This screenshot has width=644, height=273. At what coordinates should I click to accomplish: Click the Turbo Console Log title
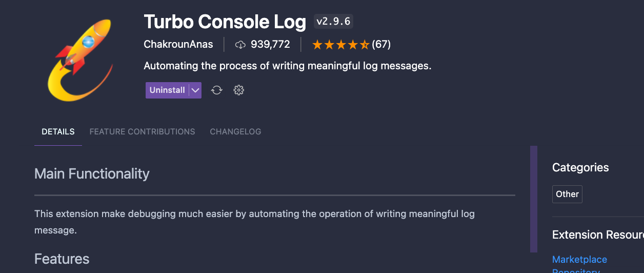click(x=225, y=22)
